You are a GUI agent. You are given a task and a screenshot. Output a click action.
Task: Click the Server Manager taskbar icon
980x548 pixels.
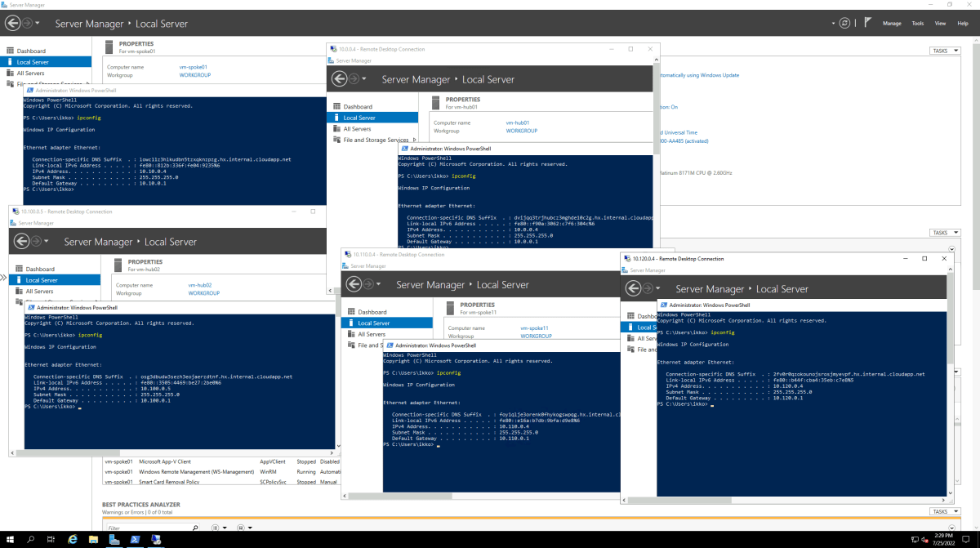click(x=114, y=539)
